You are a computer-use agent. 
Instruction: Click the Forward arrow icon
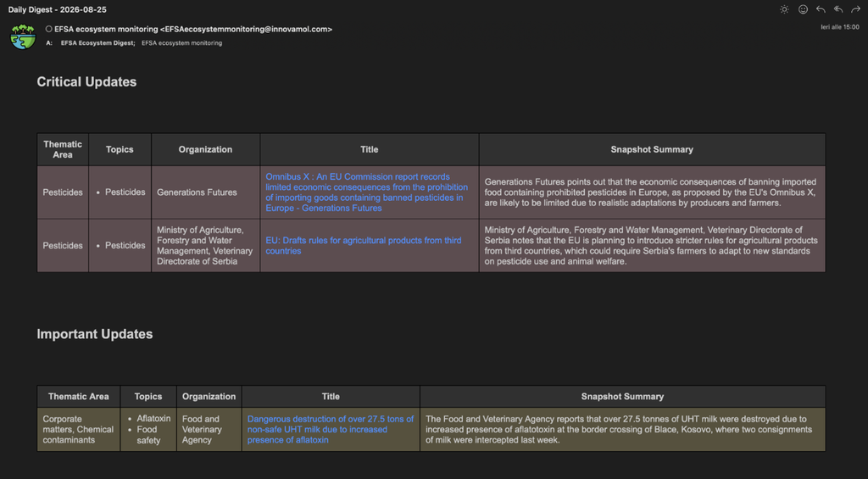click(856, 9)
